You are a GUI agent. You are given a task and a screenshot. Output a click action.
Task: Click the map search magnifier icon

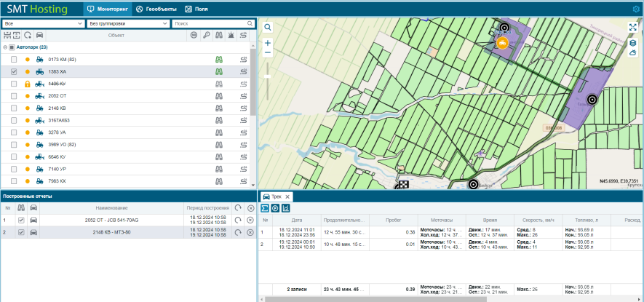click(x=267, y=27)
